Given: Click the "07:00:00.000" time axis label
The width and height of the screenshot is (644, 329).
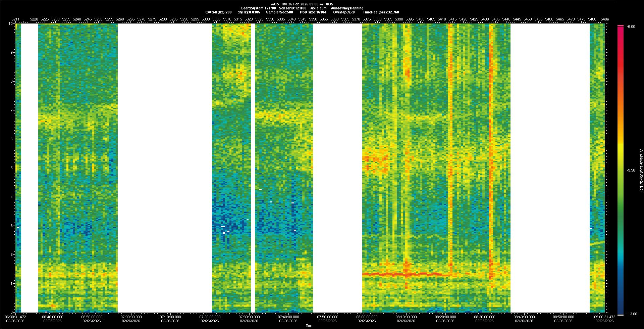Looking at the screenshot, I should coord(131,317).
